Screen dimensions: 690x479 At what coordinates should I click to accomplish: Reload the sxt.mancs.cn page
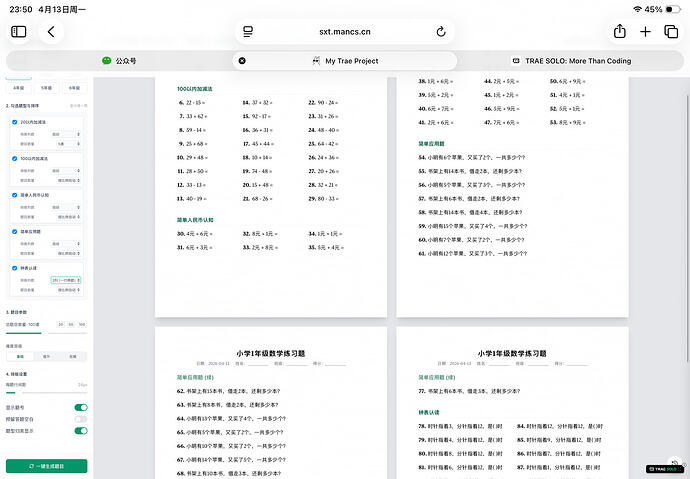point(441,32)
